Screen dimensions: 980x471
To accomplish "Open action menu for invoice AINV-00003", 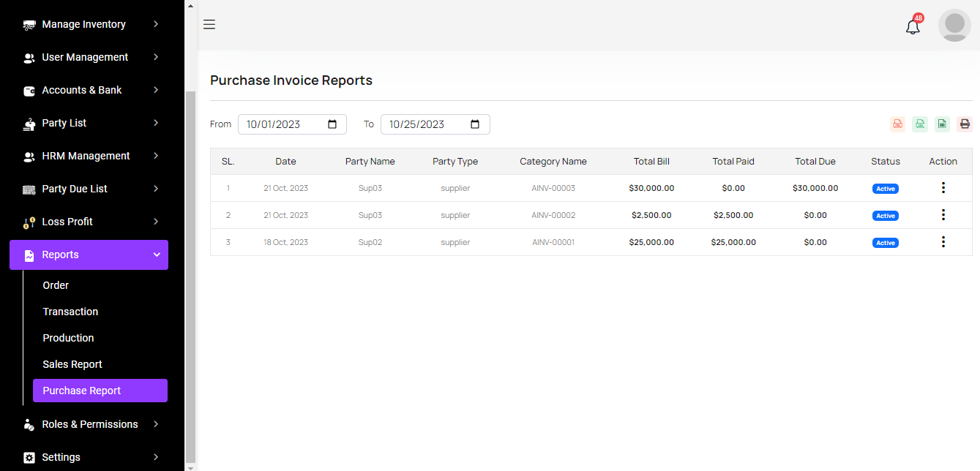I will point(943,188).
